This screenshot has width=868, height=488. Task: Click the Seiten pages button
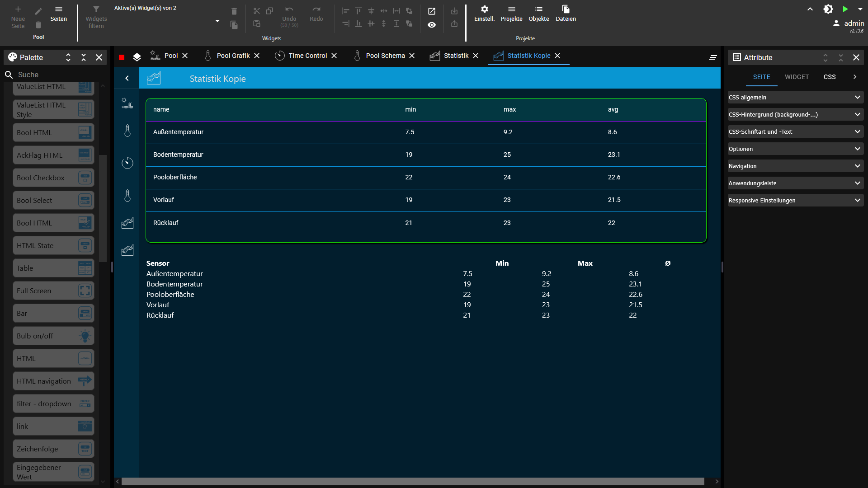coord(59,14)
